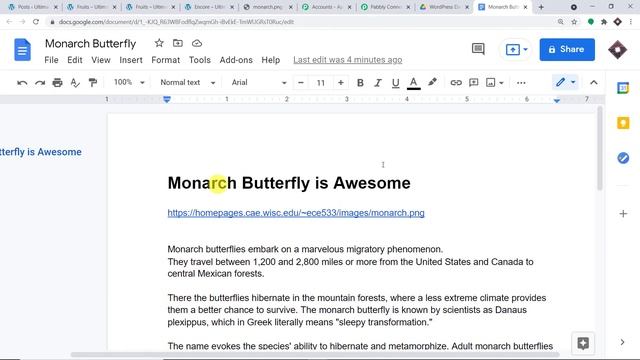This screenshot has width=640, height=360.
Task: Bookmark this page with star icon
Action: (x=574, y=22)
